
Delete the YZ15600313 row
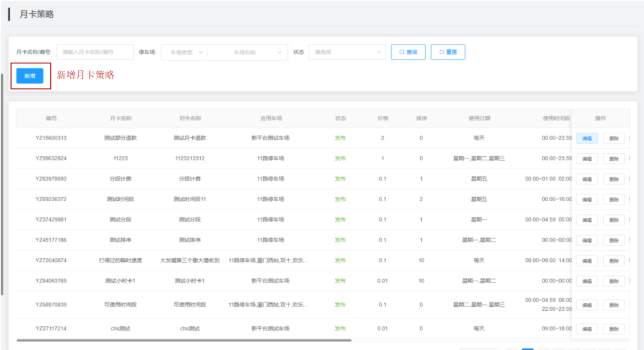pos(613,138)
